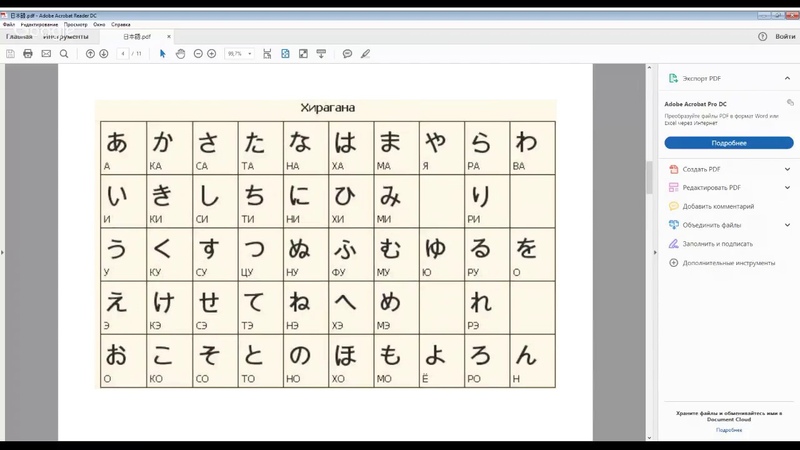Click the Дополнительные инструменты plus icon
This screenshot has height=450, width=800.
point(673,263)
